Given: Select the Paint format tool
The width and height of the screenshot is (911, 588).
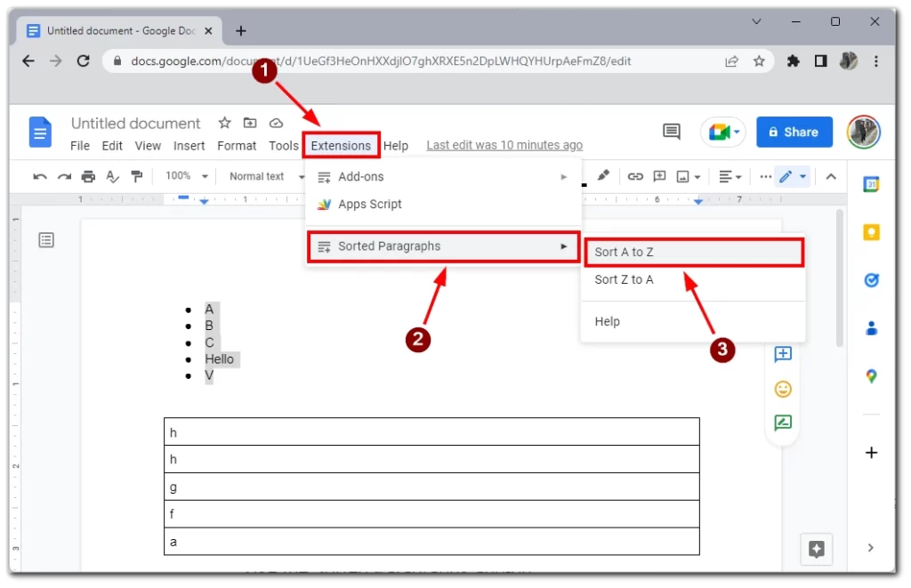Looking at the screenshot, I should (138, 176).
